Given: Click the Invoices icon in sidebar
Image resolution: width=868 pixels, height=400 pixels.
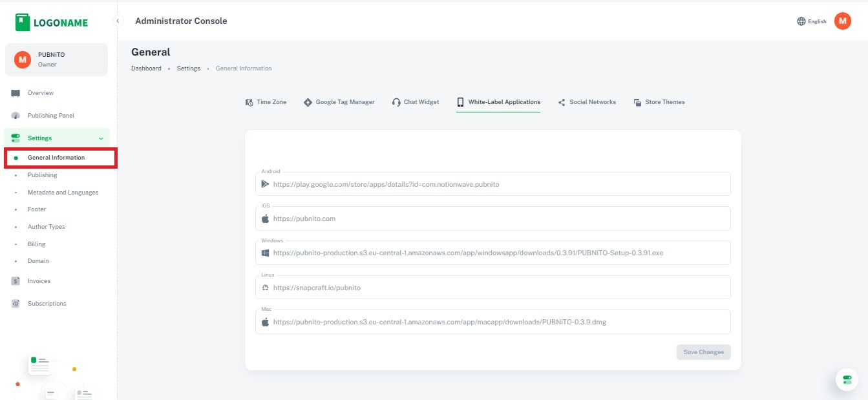Looking at the screenshot, I should pos(16,281).
